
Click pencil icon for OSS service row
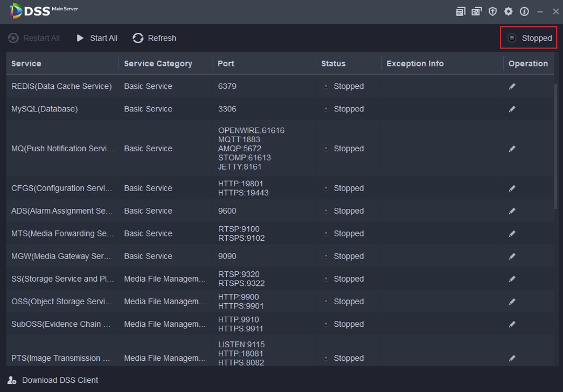(512, 302)
